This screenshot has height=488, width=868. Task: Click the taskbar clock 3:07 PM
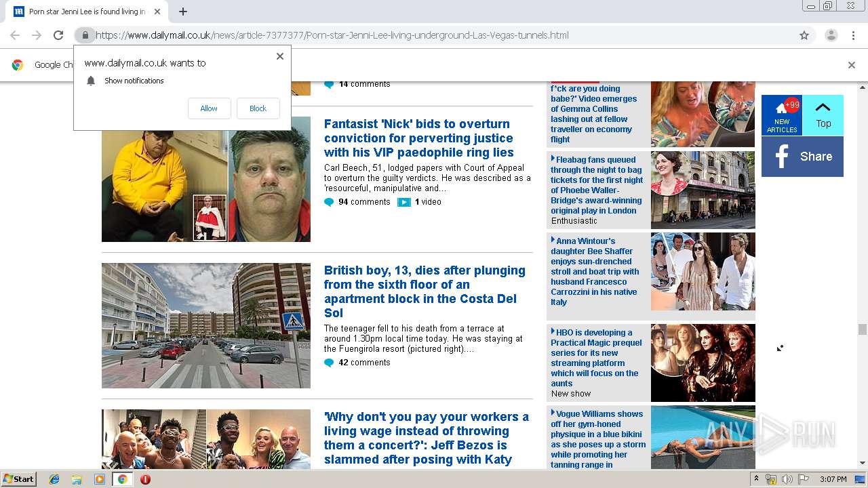pos(833,479)
